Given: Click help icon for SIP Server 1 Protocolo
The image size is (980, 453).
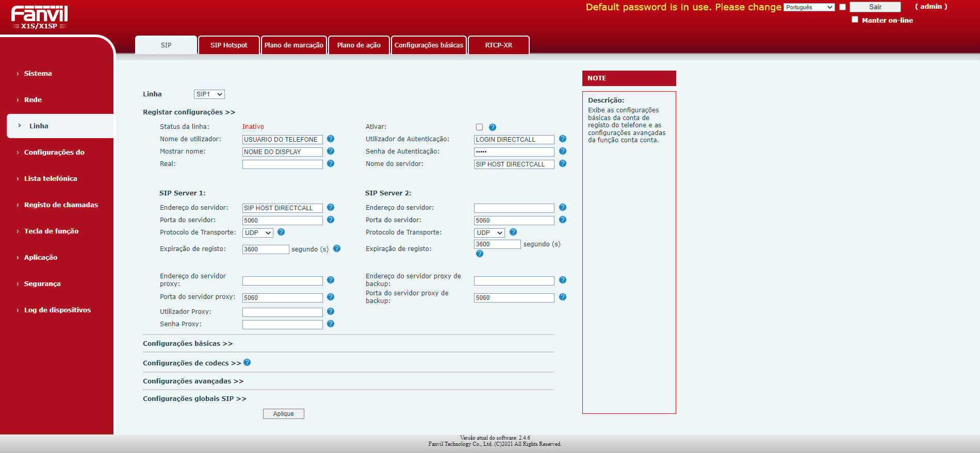Looking at the screenshot, I should click(281, 232).
